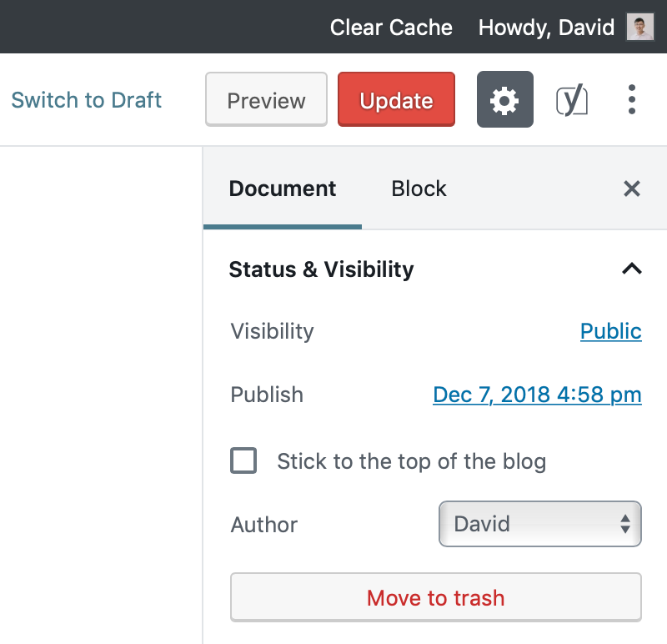Close the settings sidebar with X

pyautogui.click(x=632, y=189)
